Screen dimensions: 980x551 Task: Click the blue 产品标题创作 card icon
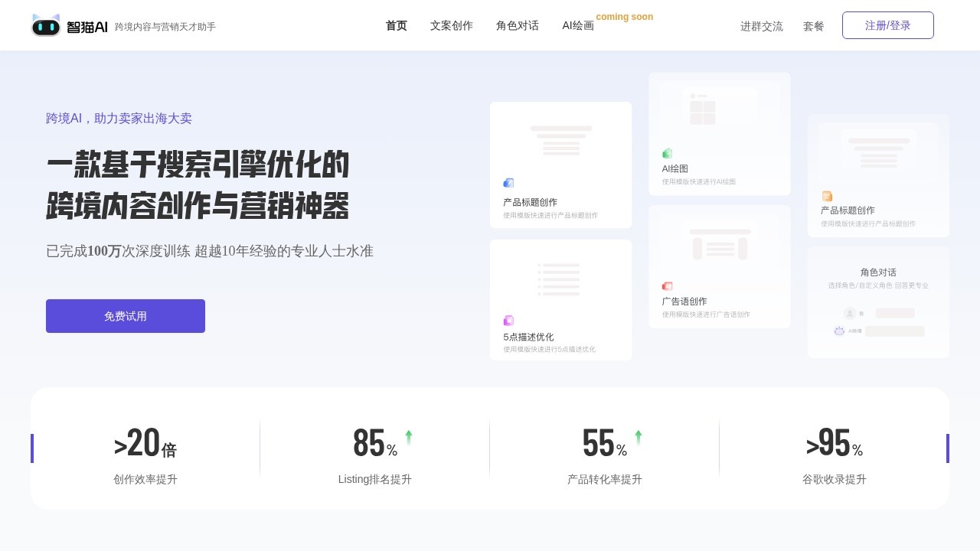pos(508,183)
